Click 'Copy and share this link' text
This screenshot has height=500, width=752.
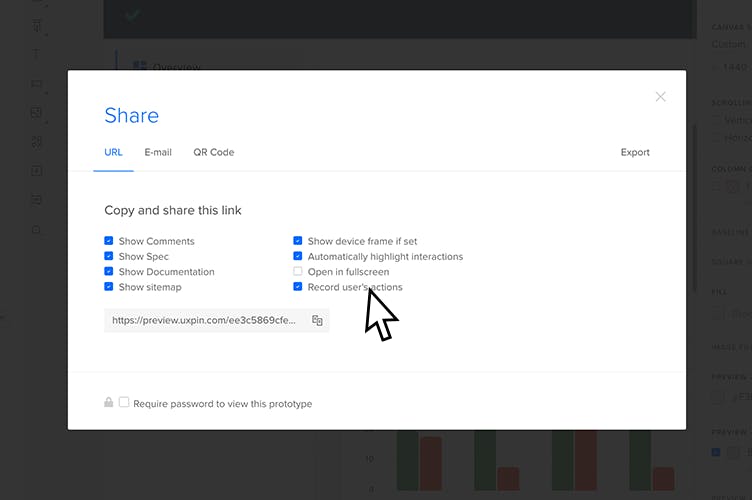click(x=173, y=210)
